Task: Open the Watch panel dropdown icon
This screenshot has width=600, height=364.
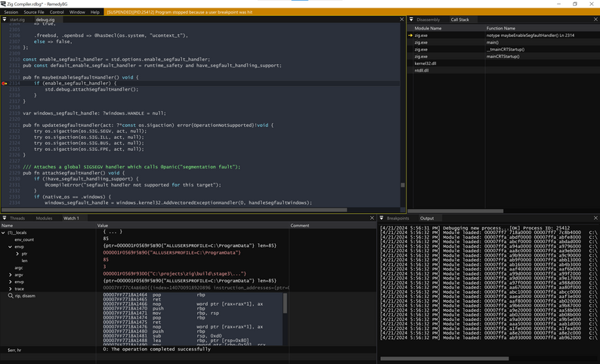Action: [x=5, y=218]
